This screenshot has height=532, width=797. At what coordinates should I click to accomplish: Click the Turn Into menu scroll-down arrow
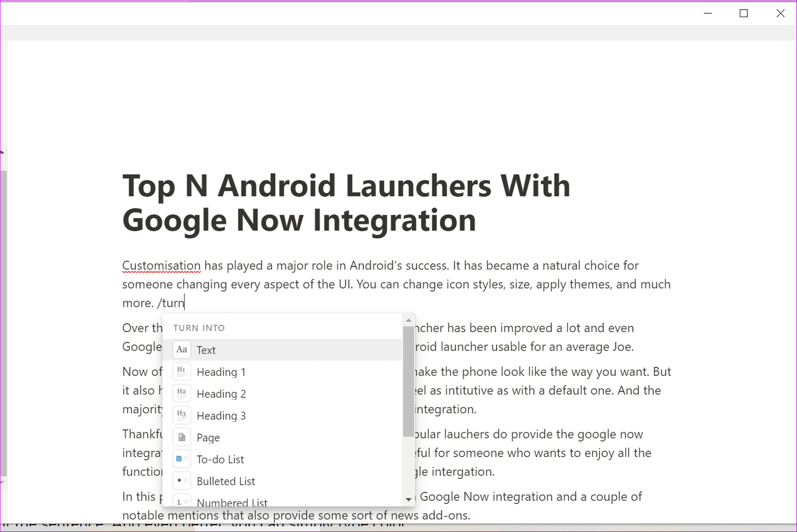[x=408, y=500]
